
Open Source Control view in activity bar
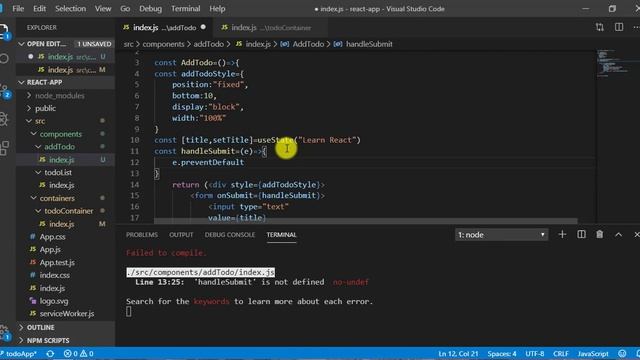point(4,91)
